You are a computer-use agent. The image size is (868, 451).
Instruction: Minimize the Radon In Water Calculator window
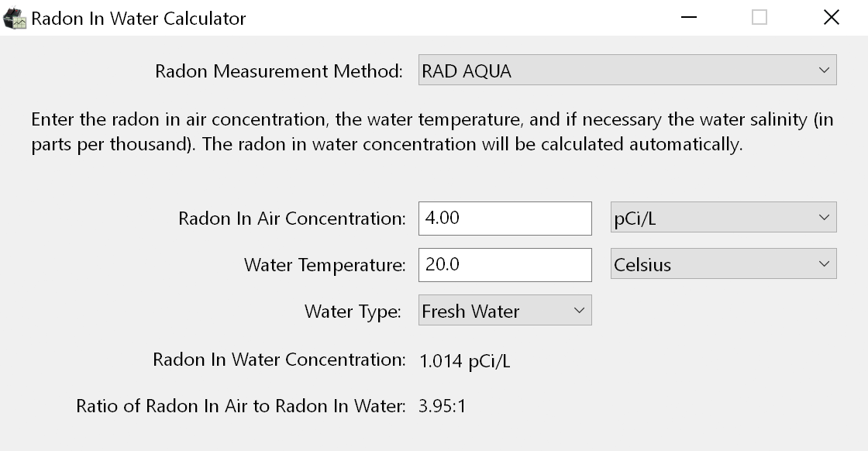click(x=687, y=18)
